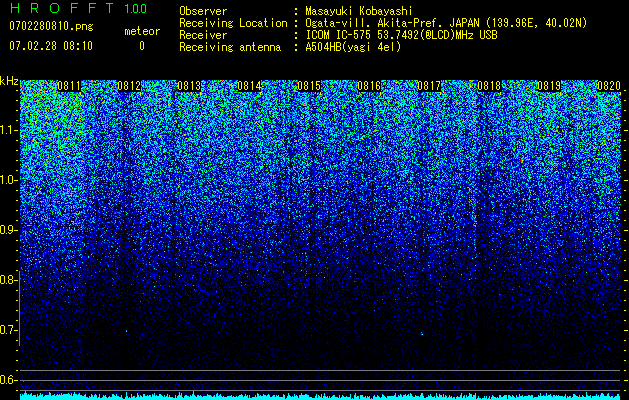This screenshot has width=629, height=400.
Task: Click the 0814 time marker
Action: (249, 86)
